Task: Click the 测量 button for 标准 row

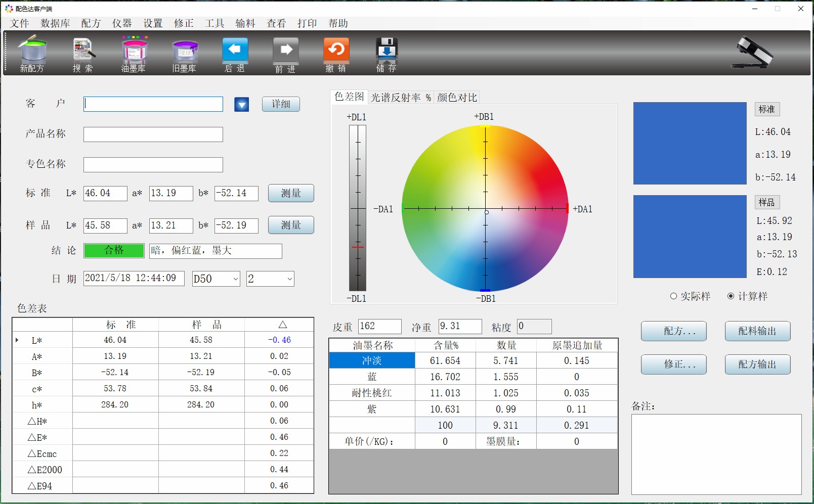Action: click(290, 193)
